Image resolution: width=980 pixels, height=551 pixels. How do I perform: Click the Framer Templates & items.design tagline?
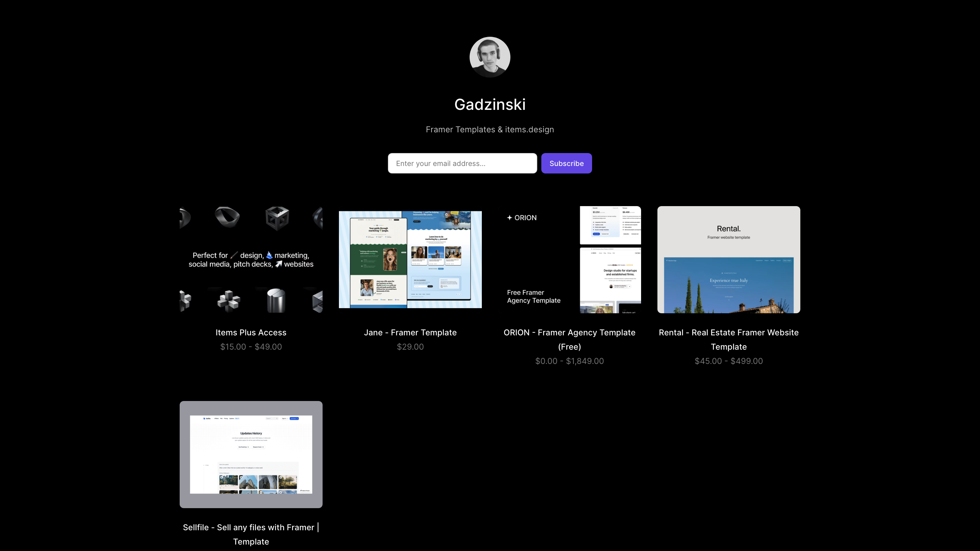490,130
